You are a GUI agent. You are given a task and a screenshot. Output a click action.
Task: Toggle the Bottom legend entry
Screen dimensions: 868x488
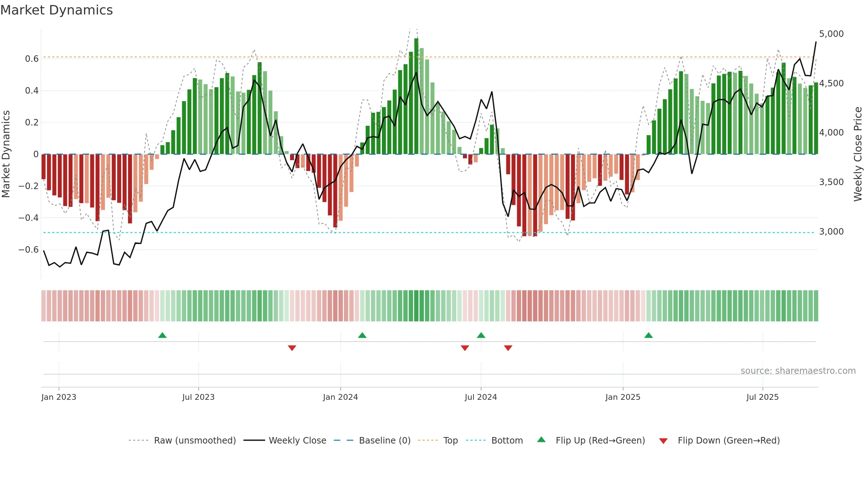tap(494, 440)
